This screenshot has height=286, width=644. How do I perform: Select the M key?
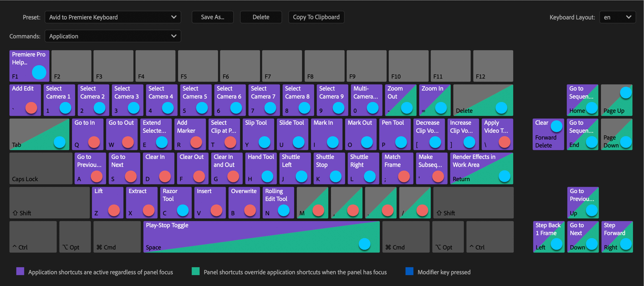pyautogui.click(x=313, y=203)
